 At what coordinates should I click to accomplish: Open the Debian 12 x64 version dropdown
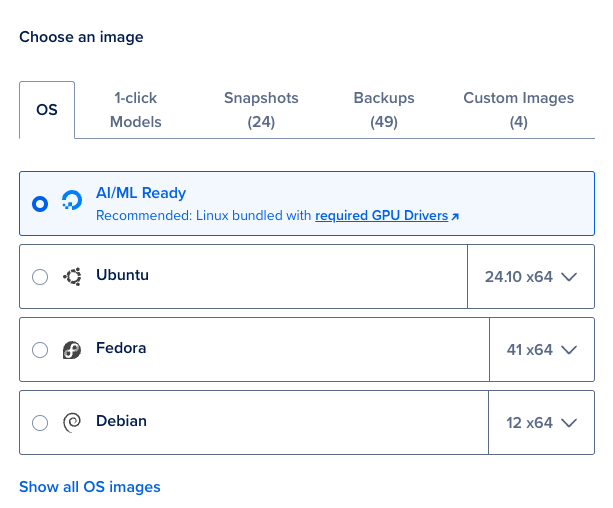[542, 423]
